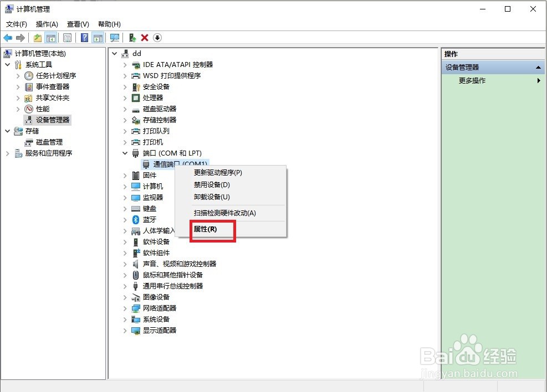Click the down arrow disable device icon

tap(157, 38)
